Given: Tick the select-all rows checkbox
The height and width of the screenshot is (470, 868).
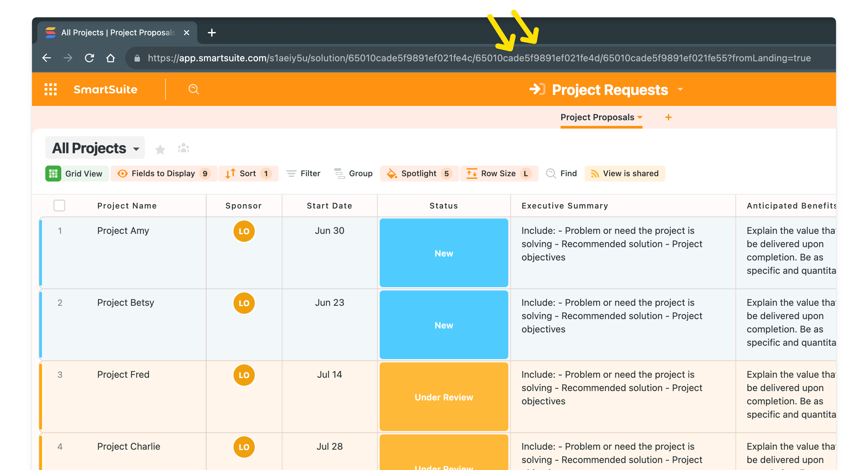Looking at the screenshot, I should tap(59, 206).
